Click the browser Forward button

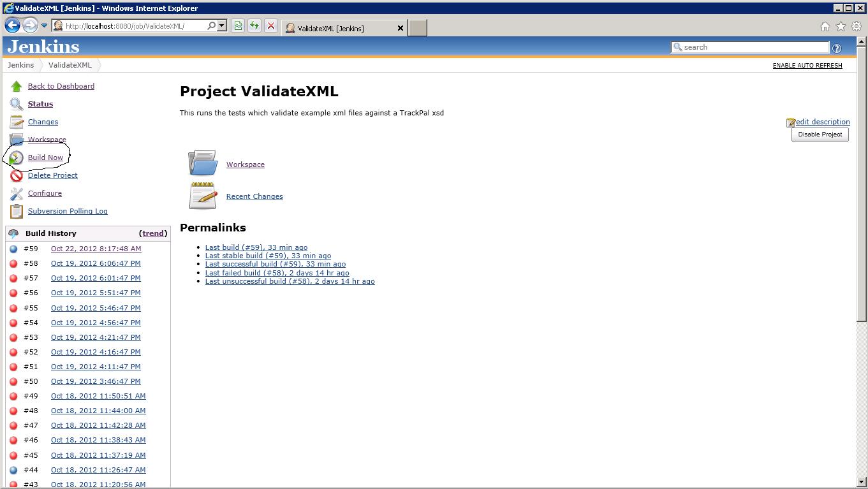pyautogui.click(x=30, y=26)
